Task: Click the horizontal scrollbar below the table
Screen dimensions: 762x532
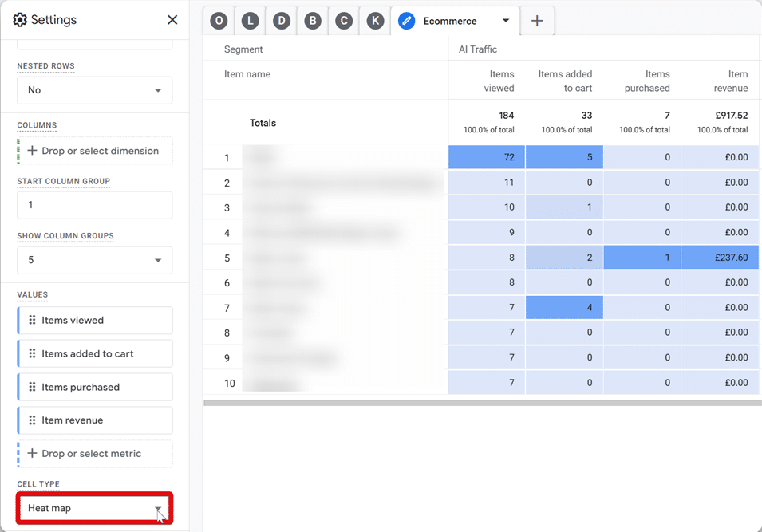Action: (483, 403)
